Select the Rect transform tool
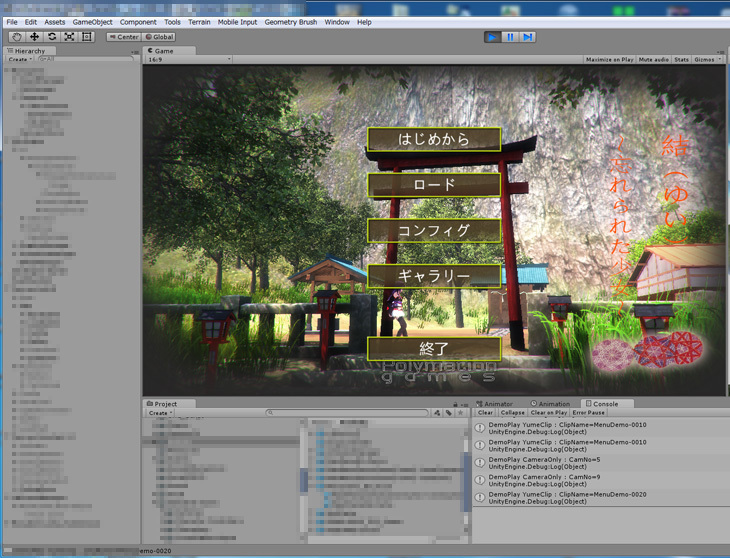This screenshot has width=730, height=558. [x=87, y=37]
